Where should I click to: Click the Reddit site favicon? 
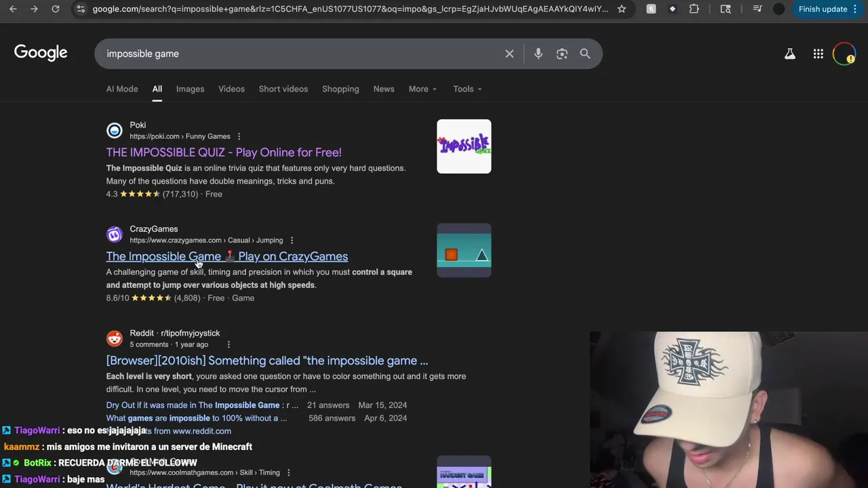coord(114,338)
